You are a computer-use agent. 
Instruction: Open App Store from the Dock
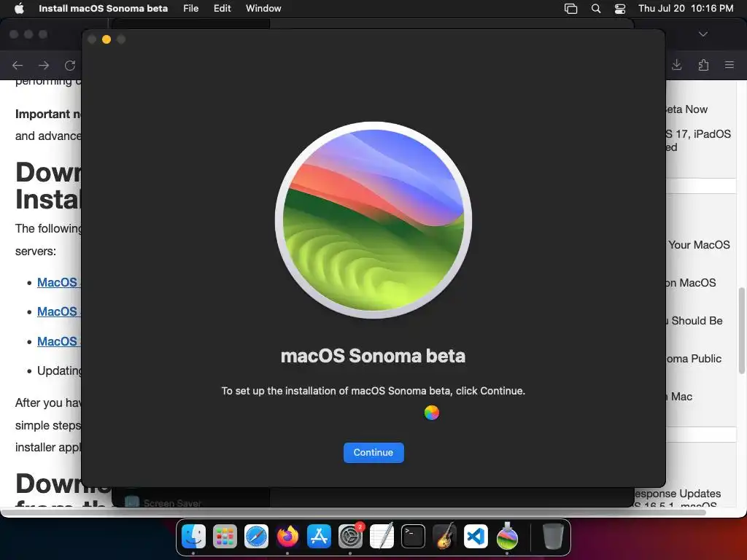coord(320,536)
